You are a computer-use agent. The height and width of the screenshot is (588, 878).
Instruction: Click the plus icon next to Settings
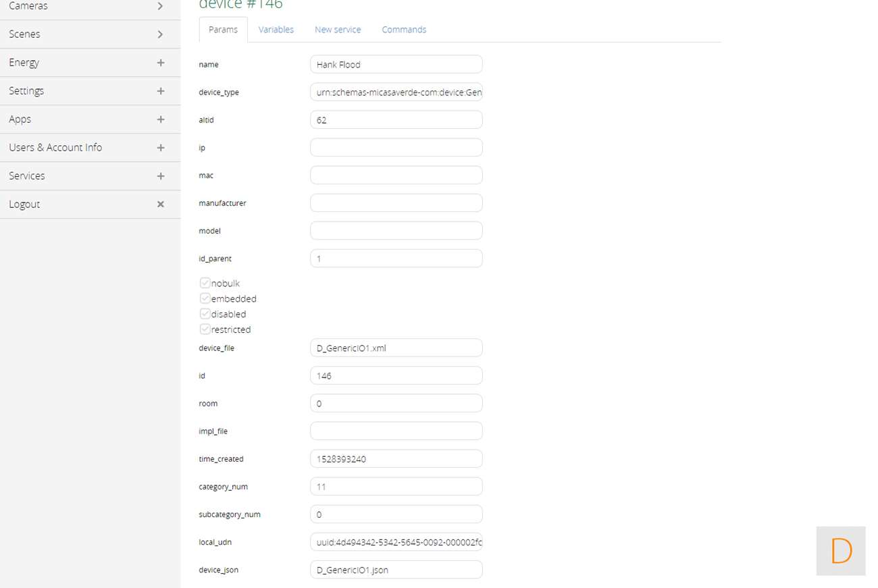160,91
